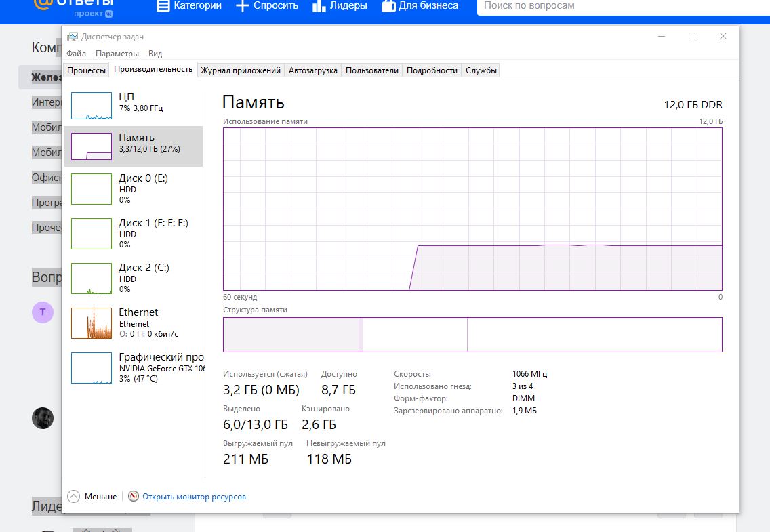Open Для бизнеса in the page header
The image size is (770, 532).
(x=428, y=6)
